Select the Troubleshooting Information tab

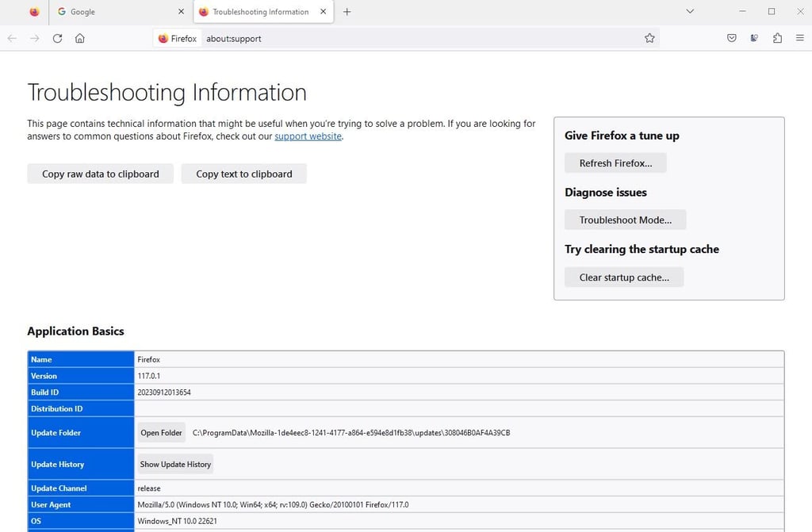[x=263, y=11]
